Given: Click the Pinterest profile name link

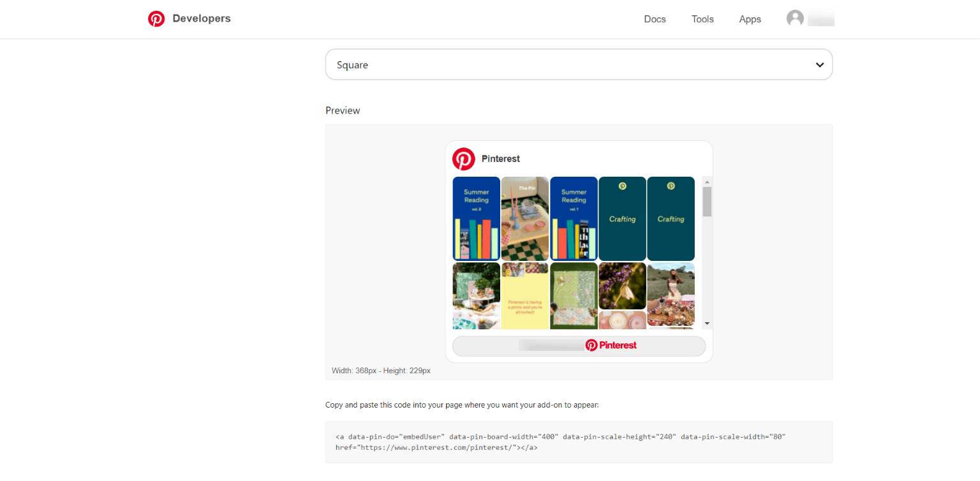Looking at the screenshot, I should click(501, 159).
